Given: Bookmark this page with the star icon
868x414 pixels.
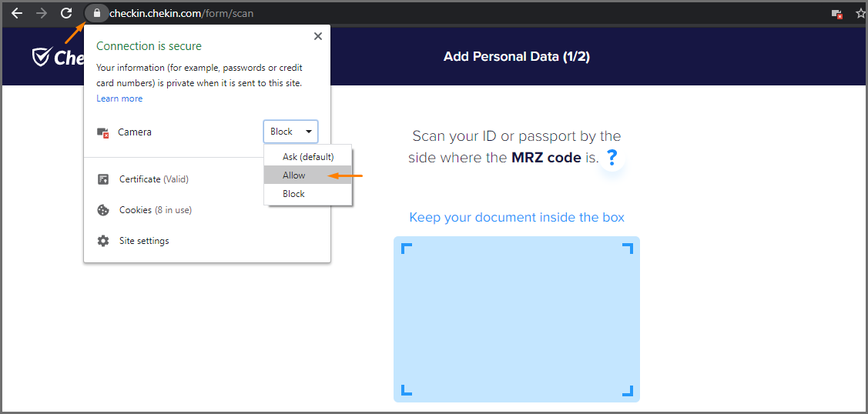Looking at the screenshot, I should coord(860,14).
